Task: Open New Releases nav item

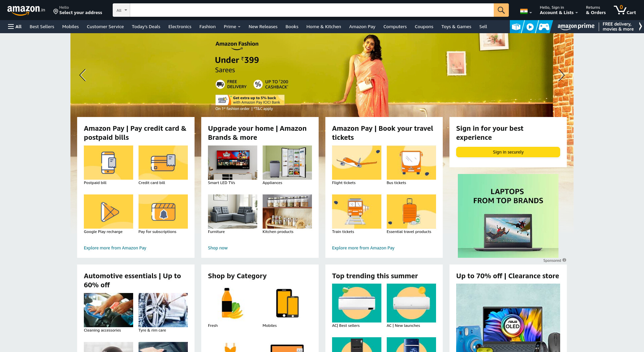Action: tap(263, 26)
